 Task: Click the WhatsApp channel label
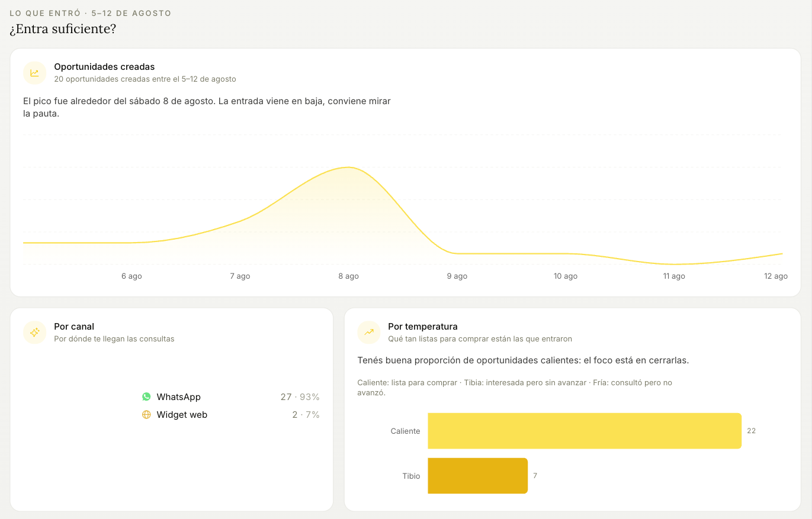coord(179,396)
